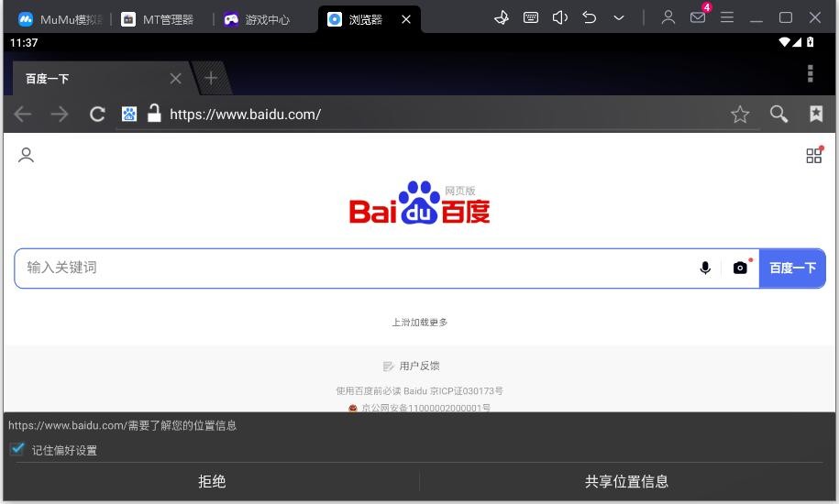
Task: Open the bookmarks list icon
Action: (816, 114)
